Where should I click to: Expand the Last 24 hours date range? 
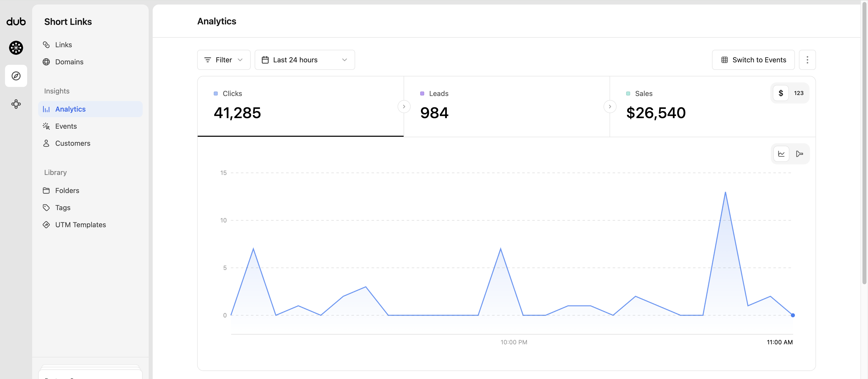[304, 60]
